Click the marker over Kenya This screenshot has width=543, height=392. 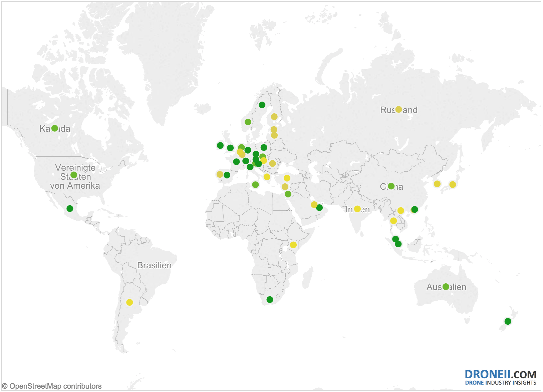click(x=294, y=245)
